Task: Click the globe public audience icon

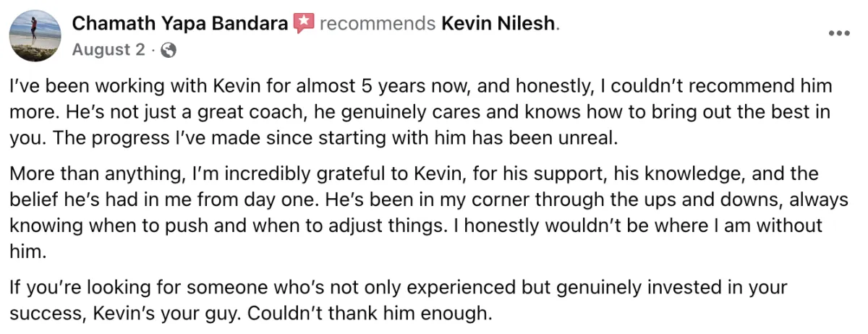Action: tap(168, 51)
